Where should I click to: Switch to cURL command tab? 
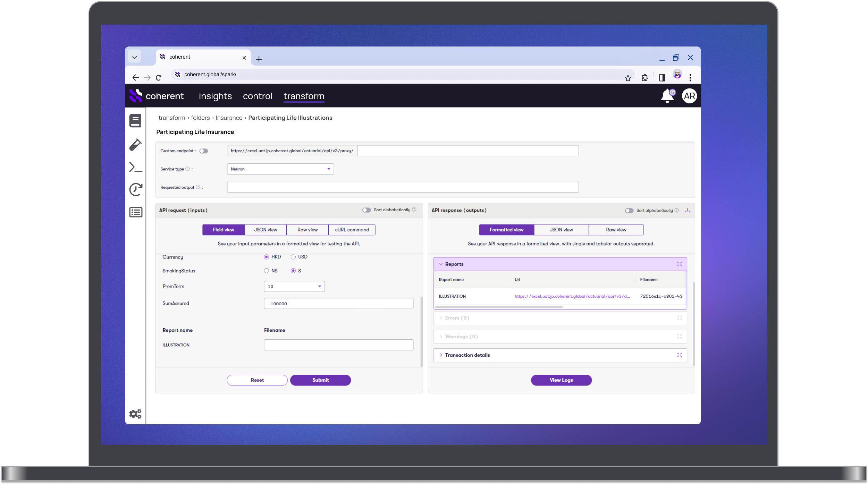tap(352, 230)
